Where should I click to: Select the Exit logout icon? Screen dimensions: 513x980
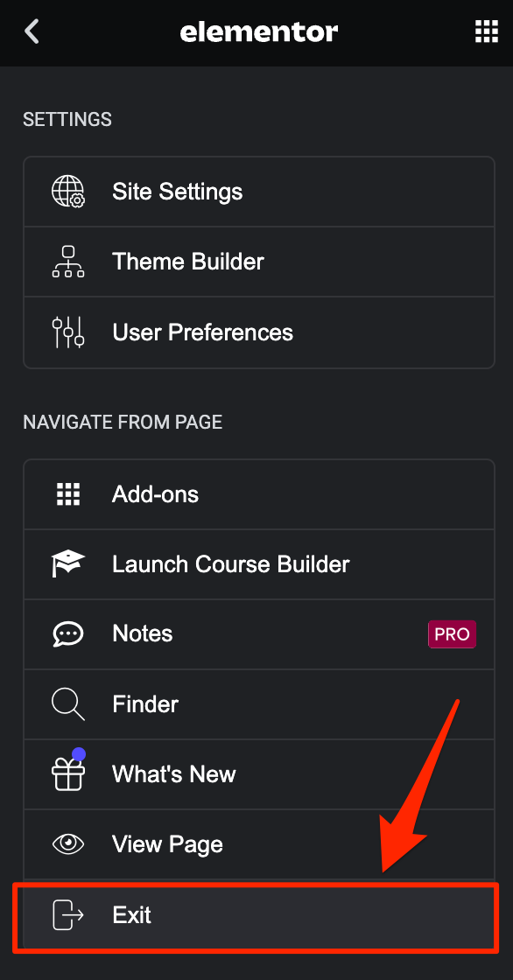click(x=68, y=915)
